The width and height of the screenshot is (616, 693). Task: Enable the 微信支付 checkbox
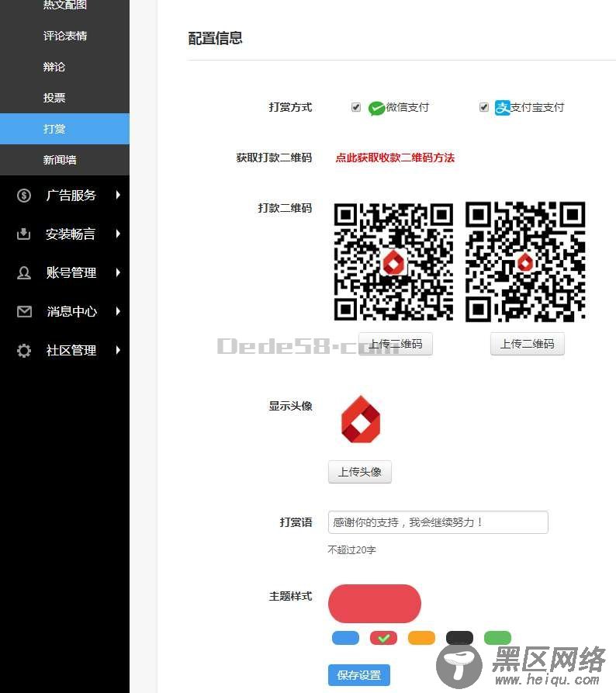[x=356, y=107]
